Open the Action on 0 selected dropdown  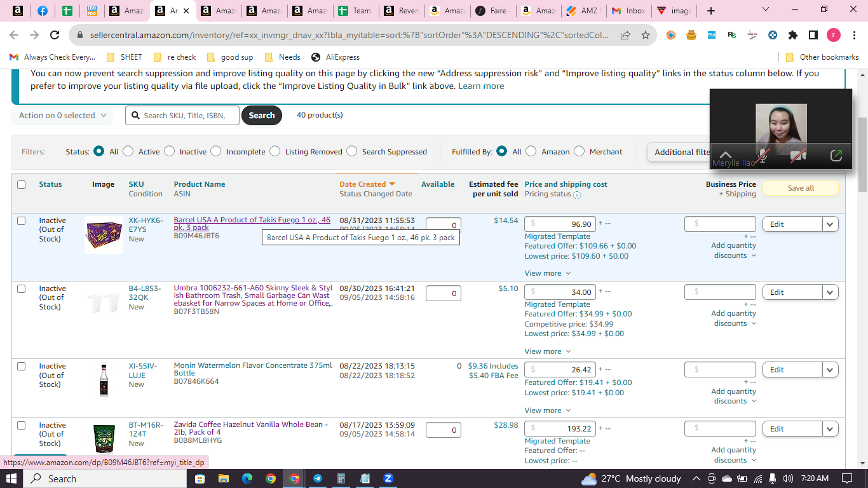tap(62, 115)
